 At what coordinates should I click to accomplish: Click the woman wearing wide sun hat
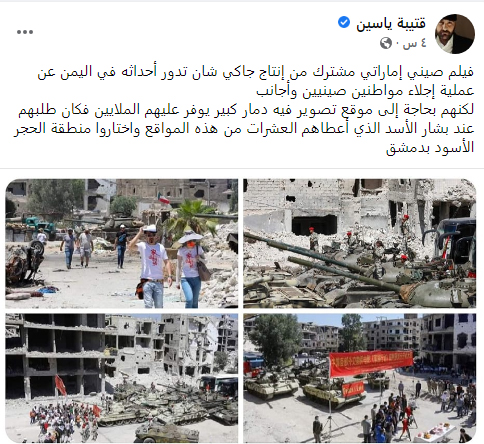click(x=190, y=269)
